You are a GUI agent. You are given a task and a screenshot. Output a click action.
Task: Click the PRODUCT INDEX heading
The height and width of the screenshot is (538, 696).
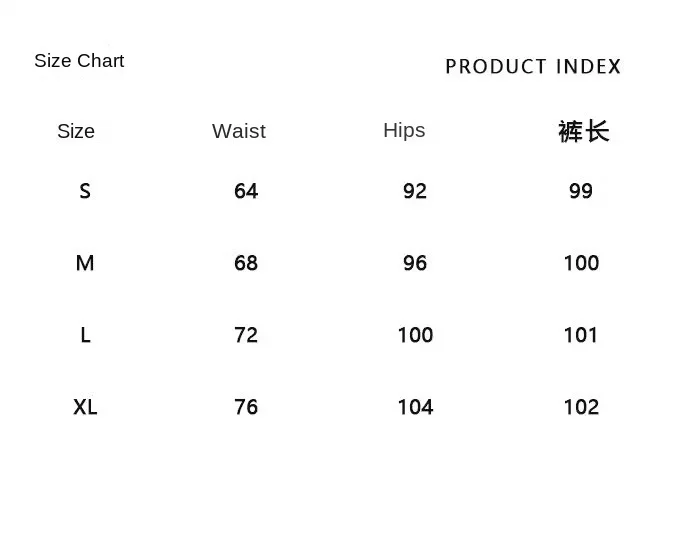533,67
